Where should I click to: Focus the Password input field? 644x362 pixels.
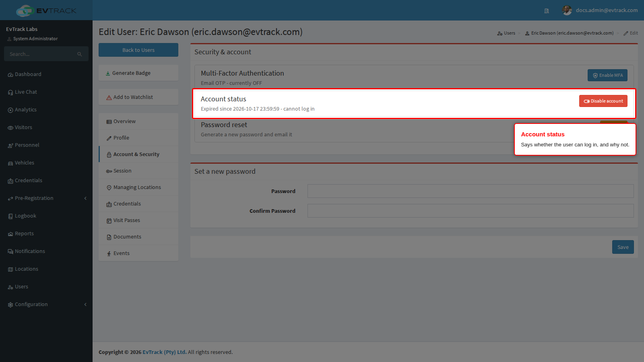click(471, 191)
